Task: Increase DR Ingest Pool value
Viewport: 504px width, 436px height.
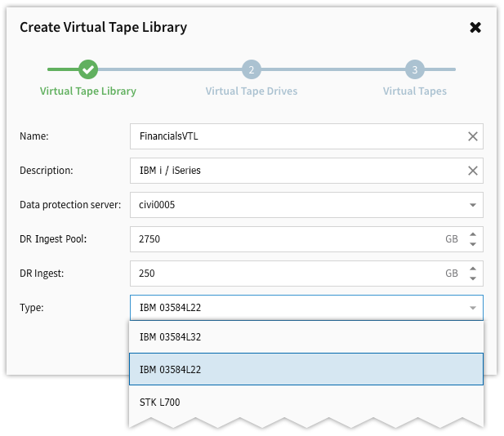Action: (x=472, y=234)
